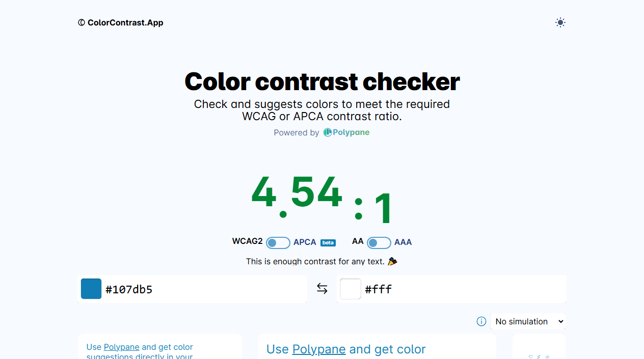Viewport: 644px width, 359px height.
Task: Open the blue foreground color swatch picker
Action: pyautogui.click(x=91, y=288)
